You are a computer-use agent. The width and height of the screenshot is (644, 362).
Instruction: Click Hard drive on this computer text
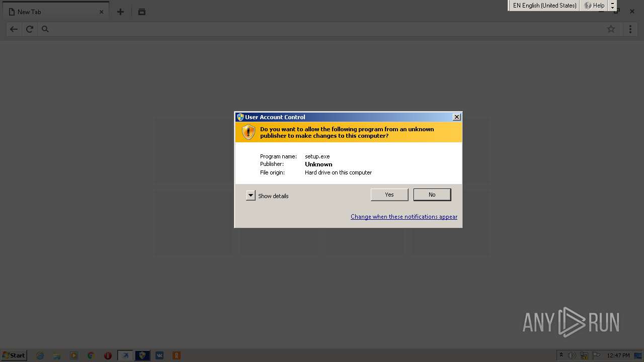[x=338, y=172]
